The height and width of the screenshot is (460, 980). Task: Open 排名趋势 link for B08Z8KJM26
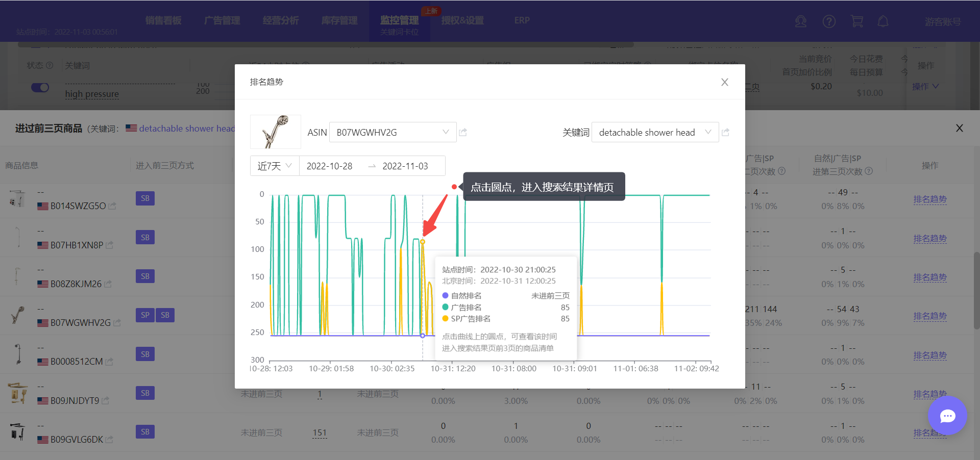[x=930, y=277]
